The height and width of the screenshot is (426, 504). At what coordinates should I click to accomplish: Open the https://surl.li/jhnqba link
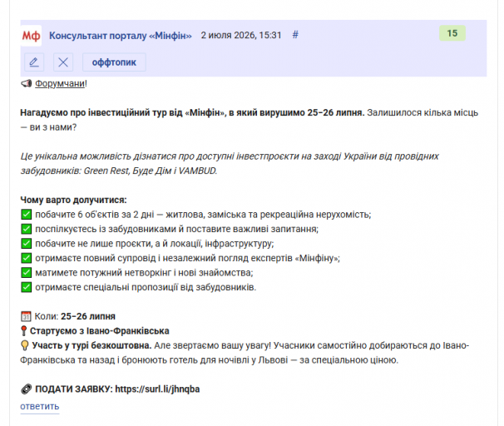[157, 389]
